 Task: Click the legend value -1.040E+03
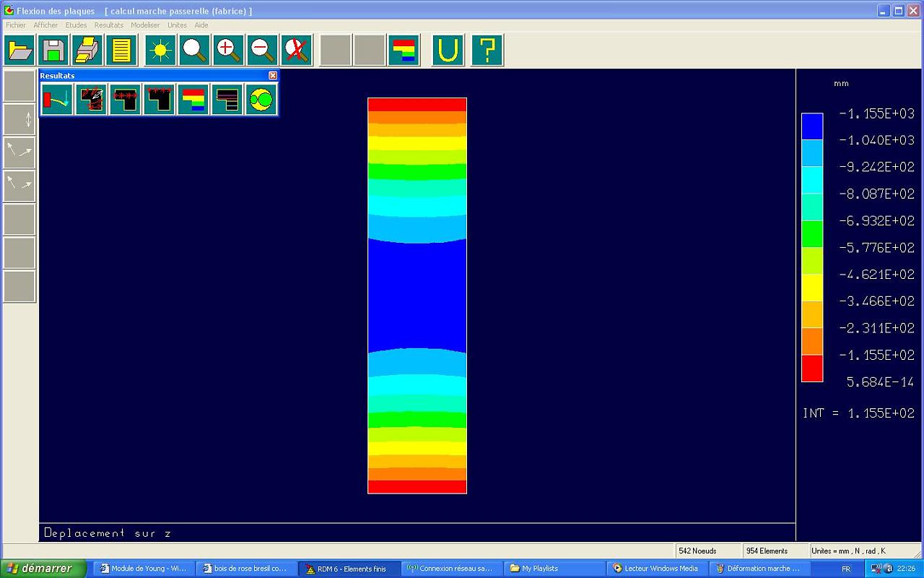(x=876, y=140)
